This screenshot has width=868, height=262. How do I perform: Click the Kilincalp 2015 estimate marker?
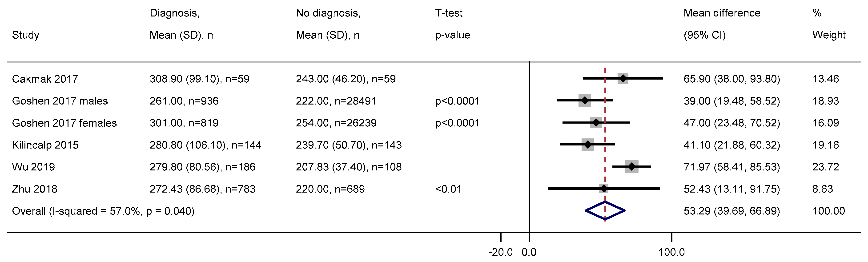coord(588,145)
